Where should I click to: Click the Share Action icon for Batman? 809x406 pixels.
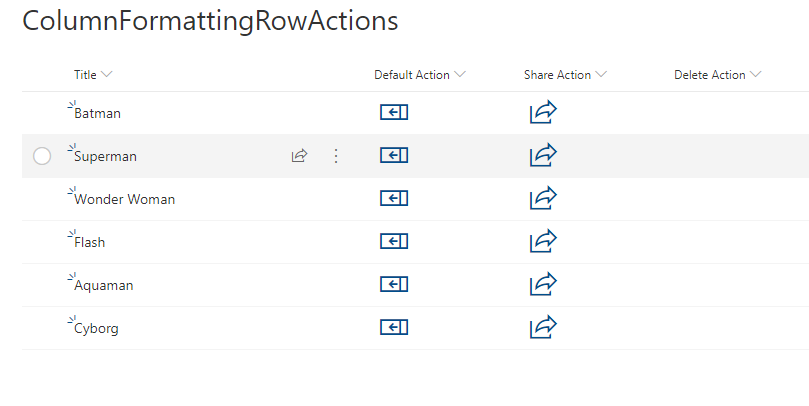[542, 112]
